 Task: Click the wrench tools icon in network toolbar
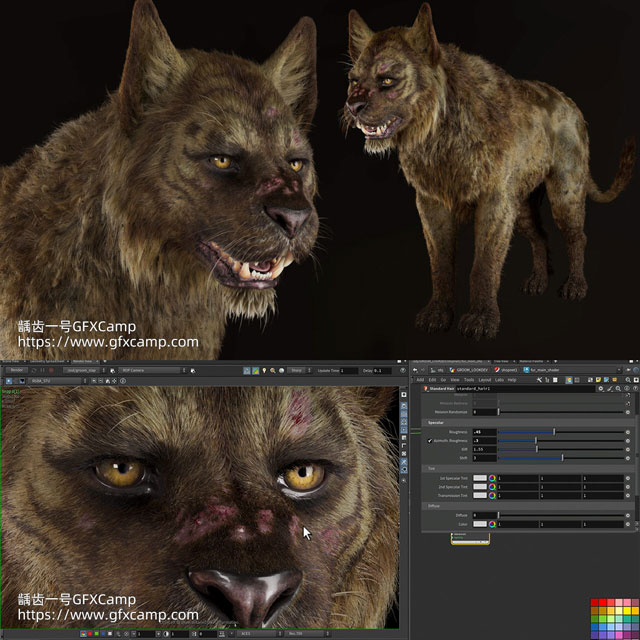point(539,380)
